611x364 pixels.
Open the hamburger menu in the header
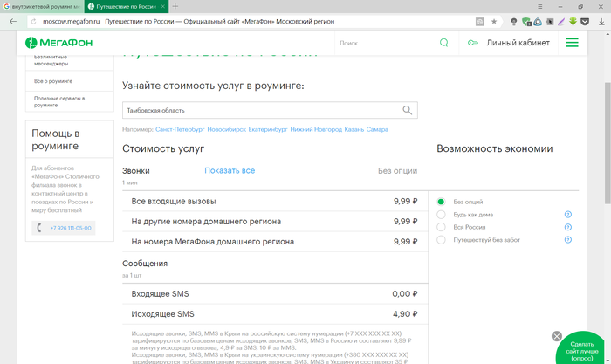pyautogui.click(x=572, y=43)
